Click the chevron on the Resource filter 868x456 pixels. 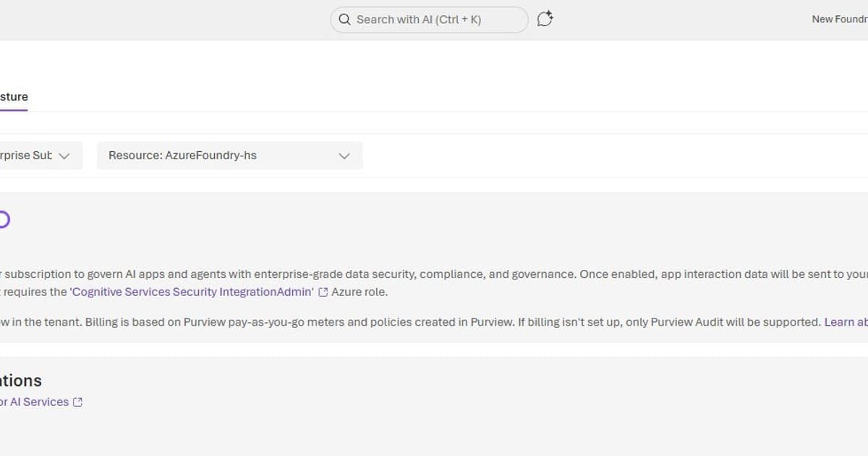[x=344, y=155]
